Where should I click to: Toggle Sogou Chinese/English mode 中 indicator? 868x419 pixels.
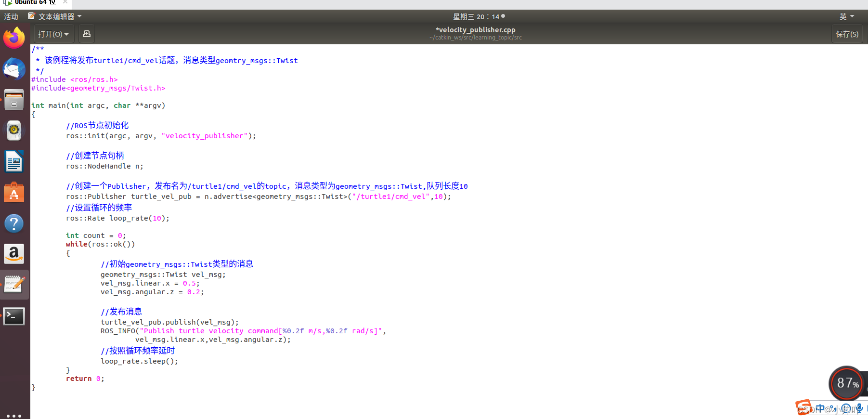tap(820, 408)
